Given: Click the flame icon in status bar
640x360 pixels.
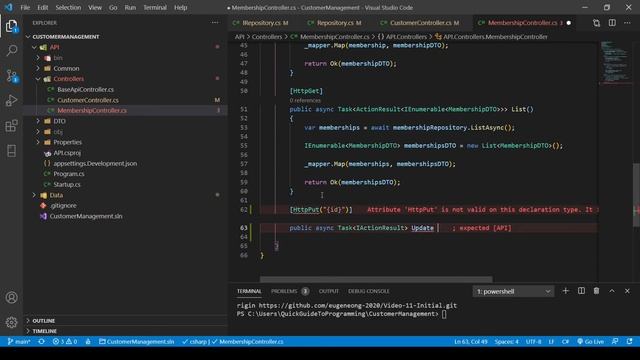Looking at the screenshot, I should (88, 342).
